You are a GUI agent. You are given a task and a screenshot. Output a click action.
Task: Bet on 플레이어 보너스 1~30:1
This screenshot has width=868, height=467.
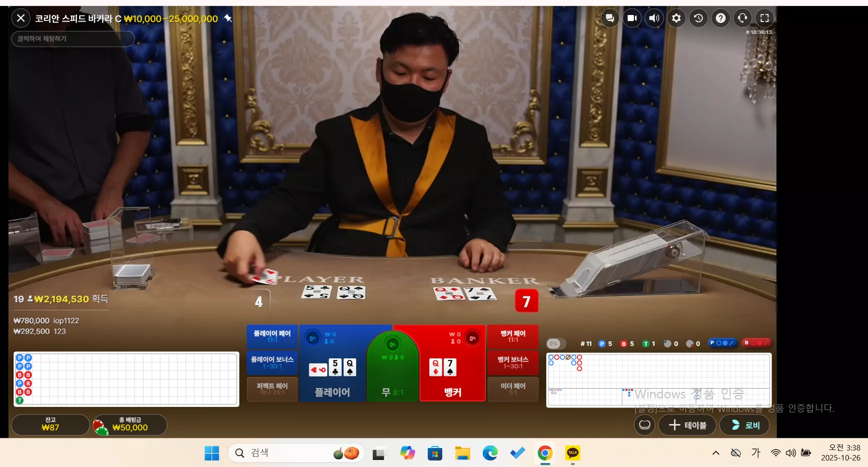(x=272, y=363)
